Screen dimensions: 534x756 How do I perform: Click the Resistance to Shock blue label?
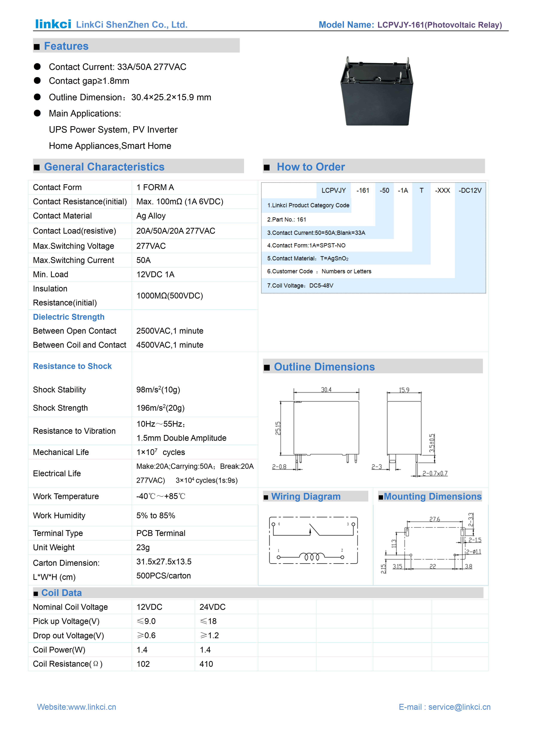72,366
